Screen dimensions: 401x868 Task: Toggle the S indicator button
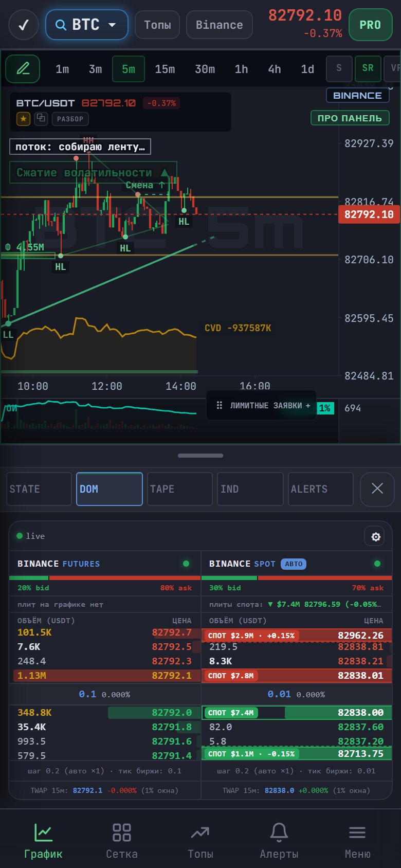tap(339, 69)
